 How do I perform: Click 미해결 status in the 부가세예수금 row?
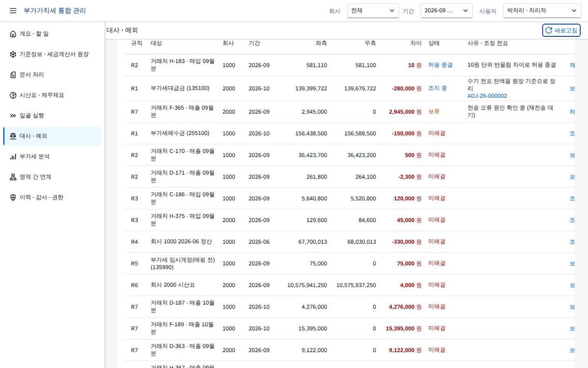[437, 133]
